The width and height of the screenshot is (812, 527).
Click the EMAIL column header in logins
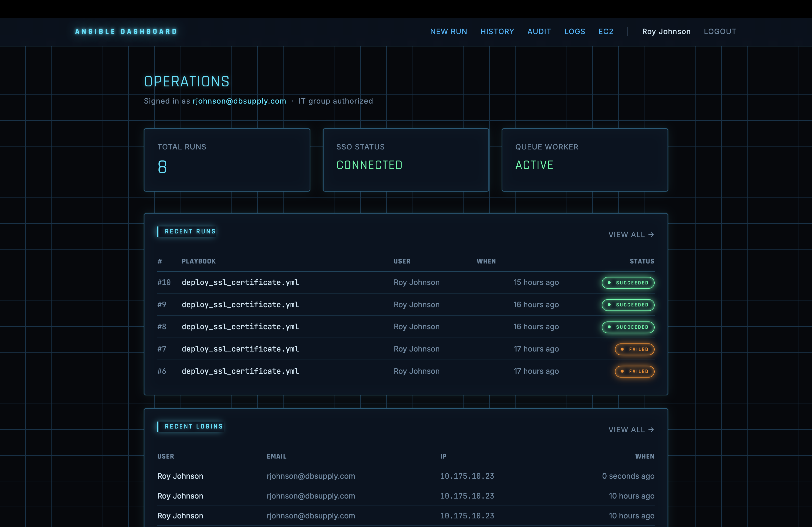click(276, 456)
